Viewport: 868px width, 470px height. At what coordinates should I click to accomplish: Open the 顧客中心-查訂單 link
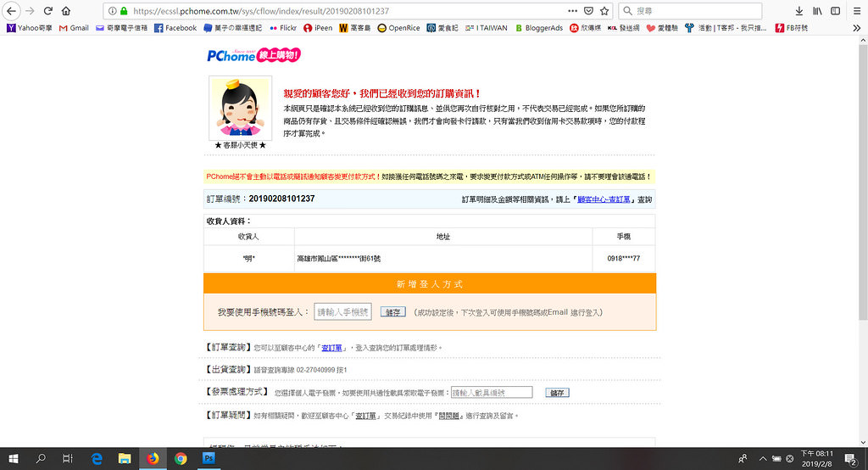604,199
